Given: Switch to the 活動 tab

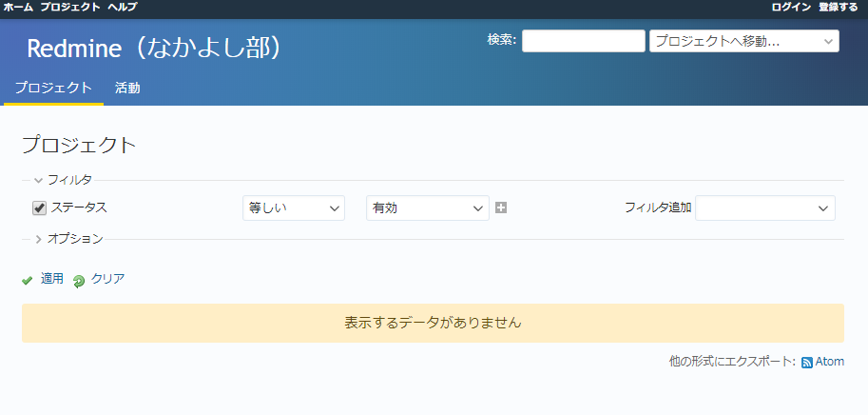Looking at the screenshot, I should pos(127,88).
